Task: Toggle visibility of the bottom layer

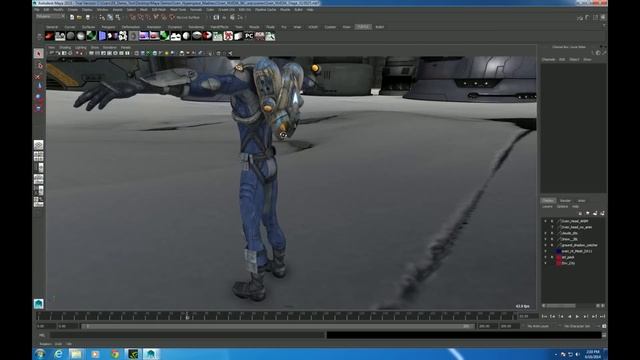Action: (x=545, y=263)
